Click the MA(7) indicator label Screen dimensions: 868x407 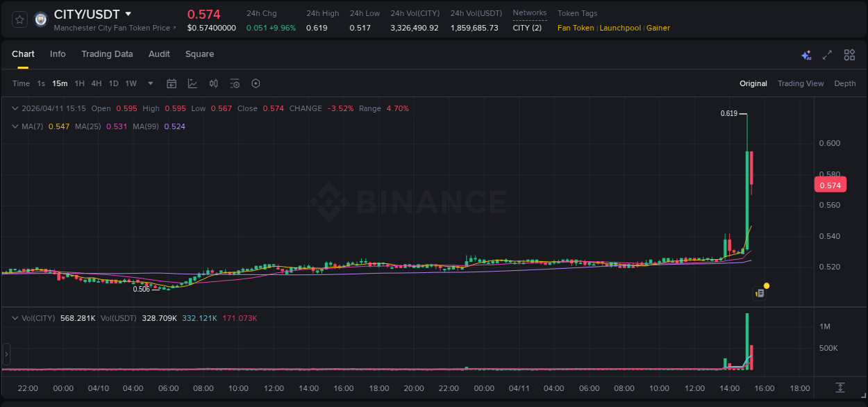click(32, 126)
